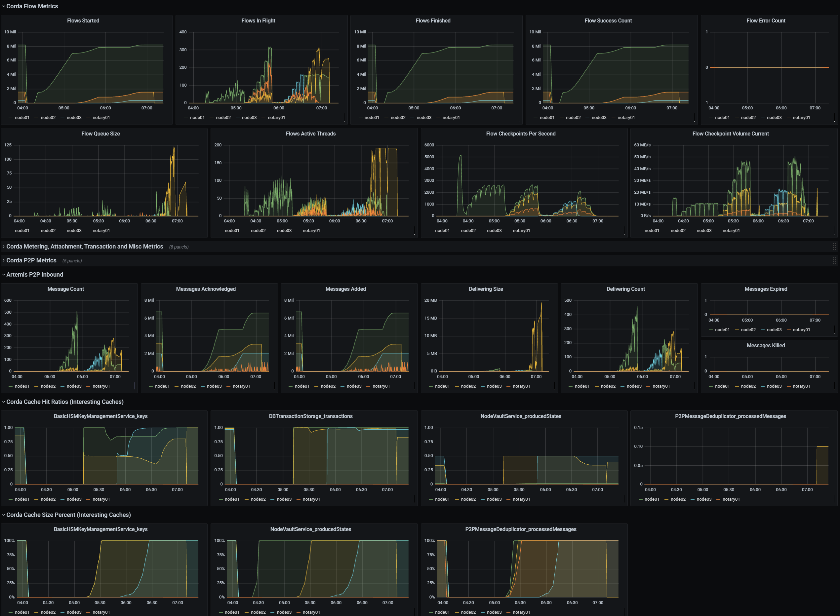This screenshot has height=616, width=840.
Task: Toggle node03 series in Messages Added legend
Action: pyautogui.click(x=354, y=386)
